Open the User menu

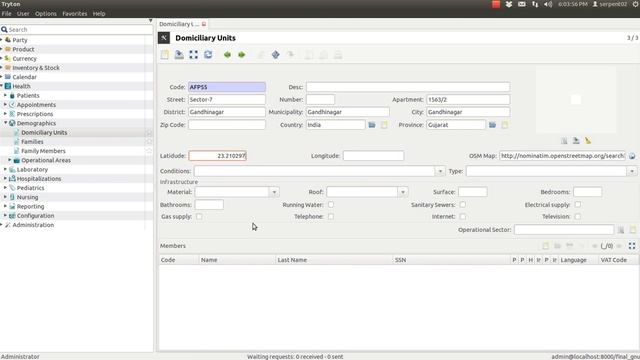[x=23, y=13]
